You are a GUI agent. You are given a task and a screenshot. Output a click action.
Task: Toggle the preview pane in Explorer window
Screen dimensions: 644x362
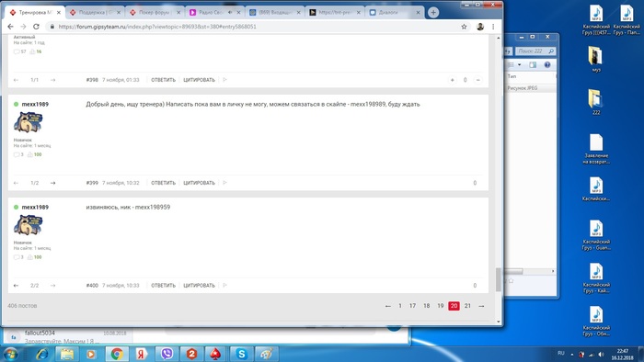[x=533, y=65]
